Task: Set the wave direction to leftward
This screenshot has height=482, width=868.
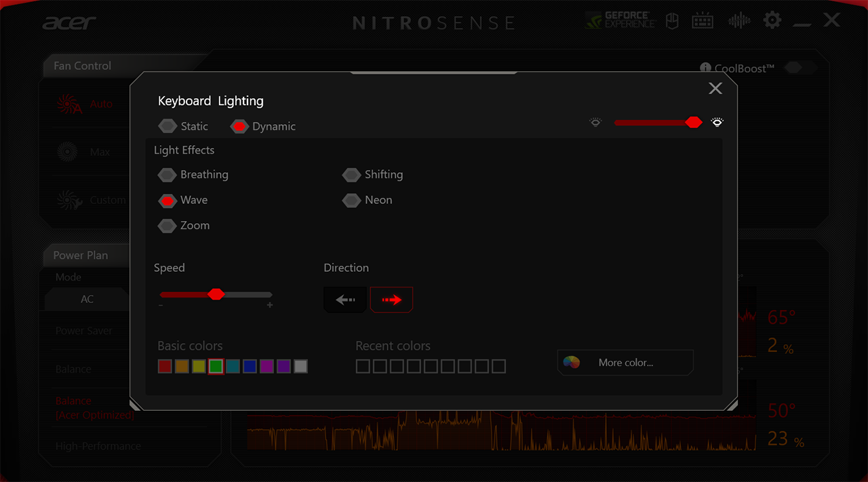Action: [x=344, y=299]
